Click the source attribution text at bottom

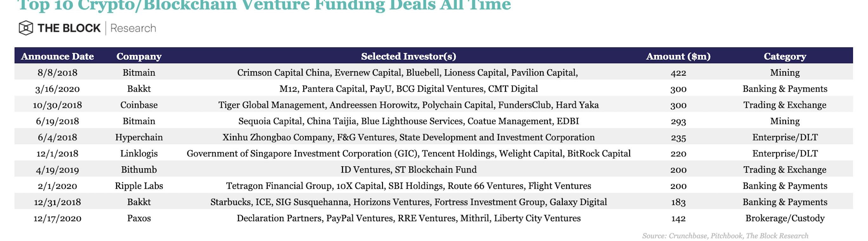pos(725,236)
